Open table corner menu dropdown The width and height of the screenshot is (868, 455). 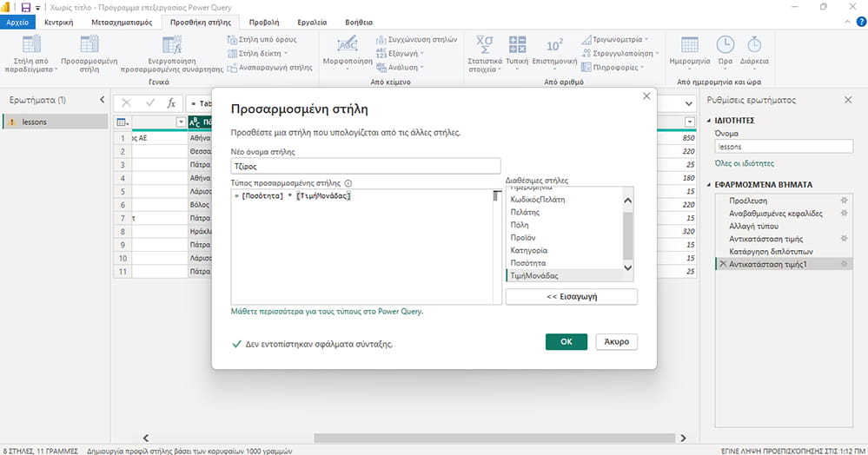123,122
